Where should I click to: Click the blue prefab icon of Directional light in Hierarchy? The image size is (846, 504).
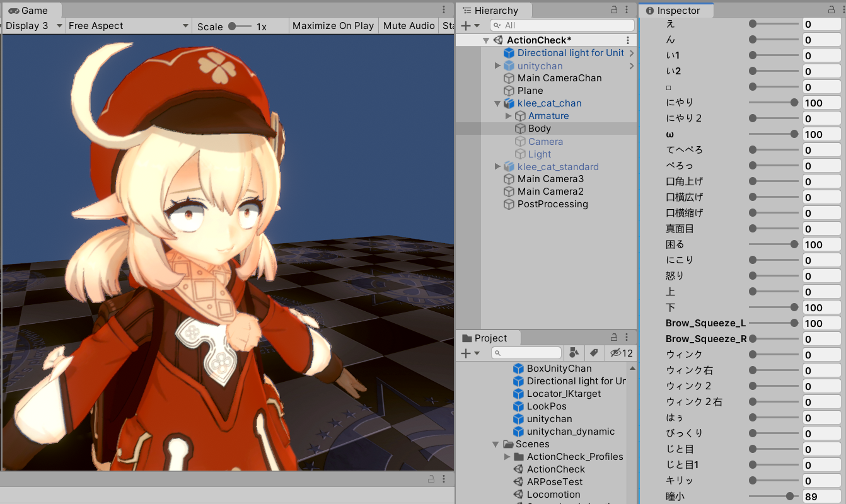509,53
